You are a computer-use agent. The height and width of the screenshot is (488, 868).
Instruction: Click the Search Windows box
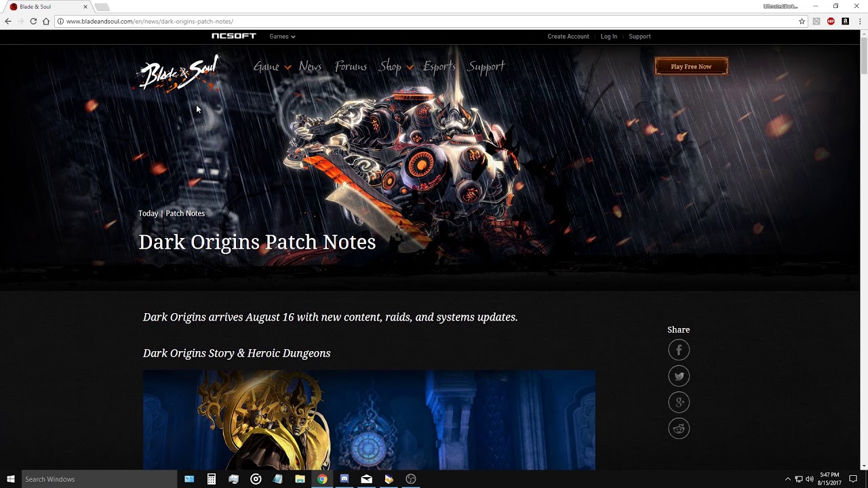pyautogui.click(x=99, y=479)
